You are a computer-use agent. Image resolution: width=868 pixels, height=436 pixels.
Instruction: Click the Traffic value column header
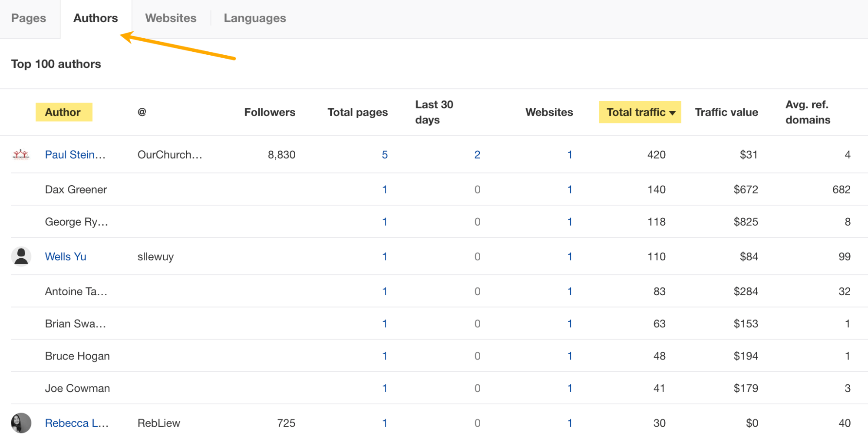[726, 112]
